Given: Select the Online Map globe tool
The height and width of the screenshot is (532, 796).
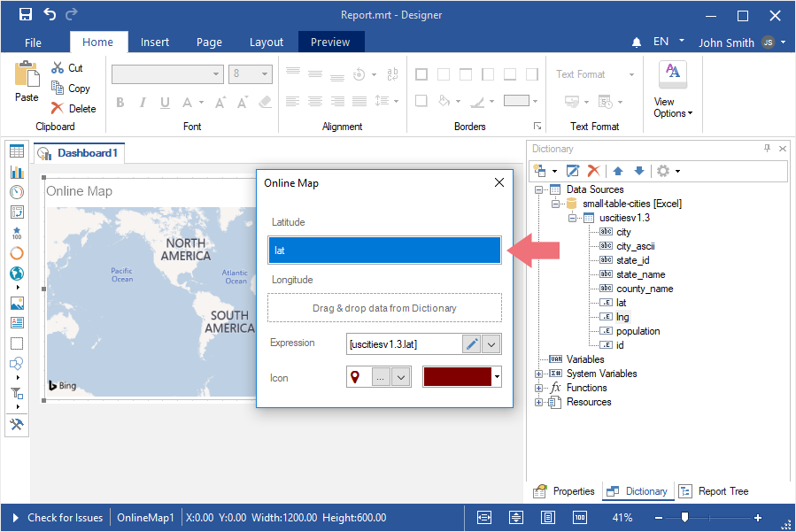Looking at the screenshot, I should [x=17, y=274].
